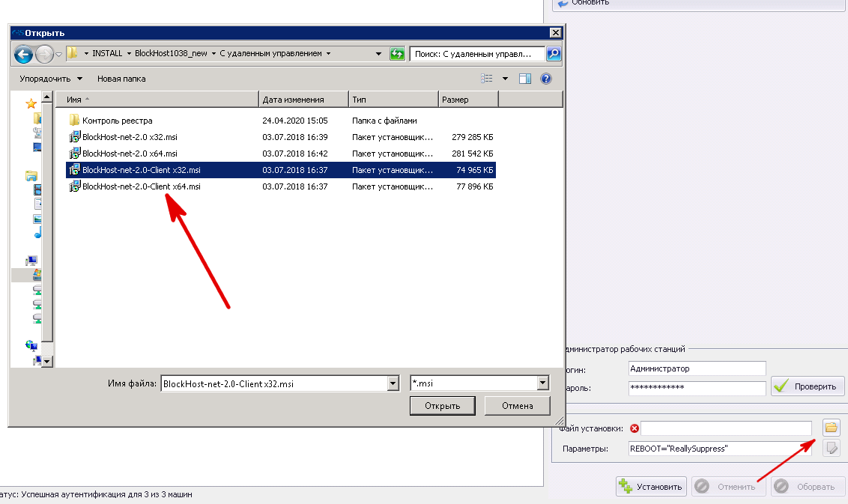The image size is (848, 504).
Task: Click the 'Открыть' button
Action: (443, 406)
